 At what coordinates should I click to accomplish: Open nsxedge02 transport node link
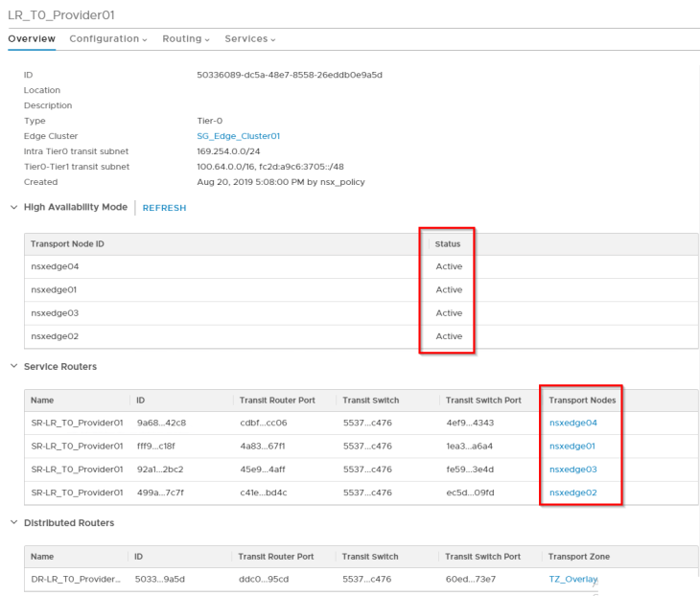572,493
